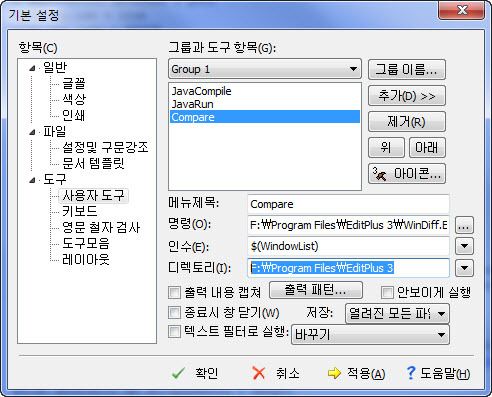Select 글꼴 in the category tree
The height and width of the screenshot is (397, 492).
click(x=74, y=83)
